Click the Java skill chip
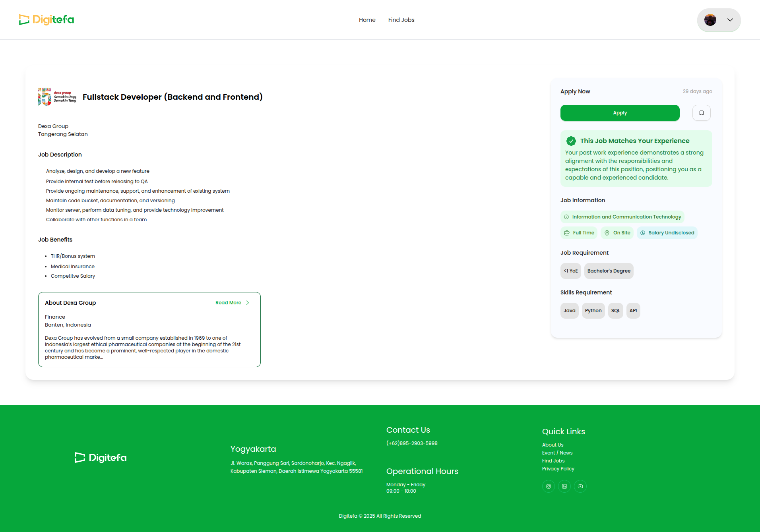The height and width of the screenshot is (532, 760). pyautogui.click(x=569, y=311)
